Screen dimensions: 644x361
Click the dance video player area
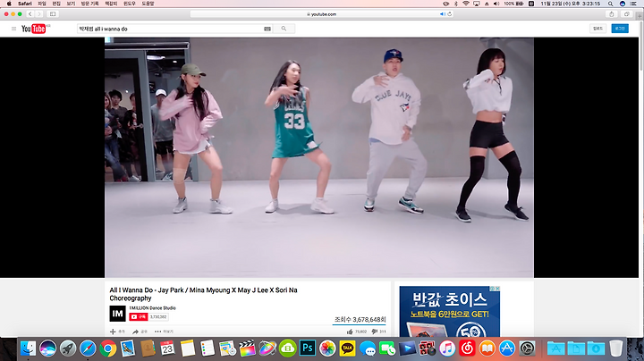pos(319,157)
